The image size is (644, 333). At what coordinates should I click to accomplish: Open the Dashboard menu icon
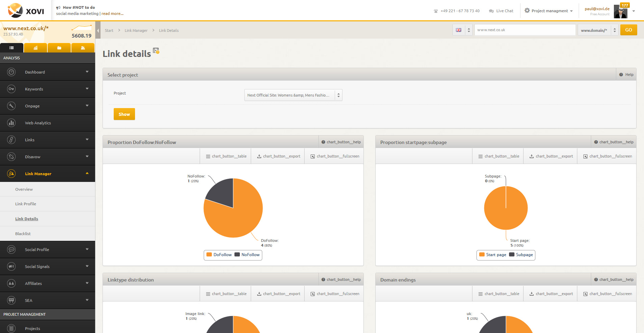(12, 72)
